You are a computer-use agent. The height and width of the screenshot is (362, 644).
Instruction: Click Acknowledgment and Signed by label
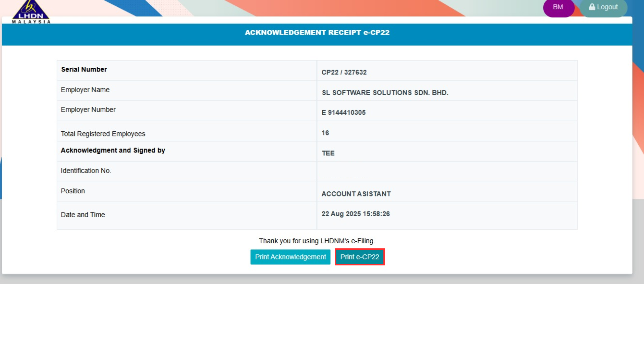pos(113,150)
